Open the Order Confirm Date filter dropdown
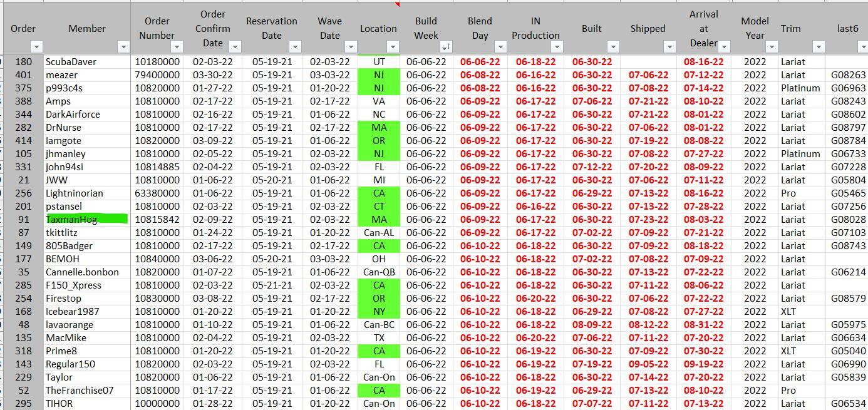Image resolution: width=868 pixels, height=410 pixels. click(235, 47)
